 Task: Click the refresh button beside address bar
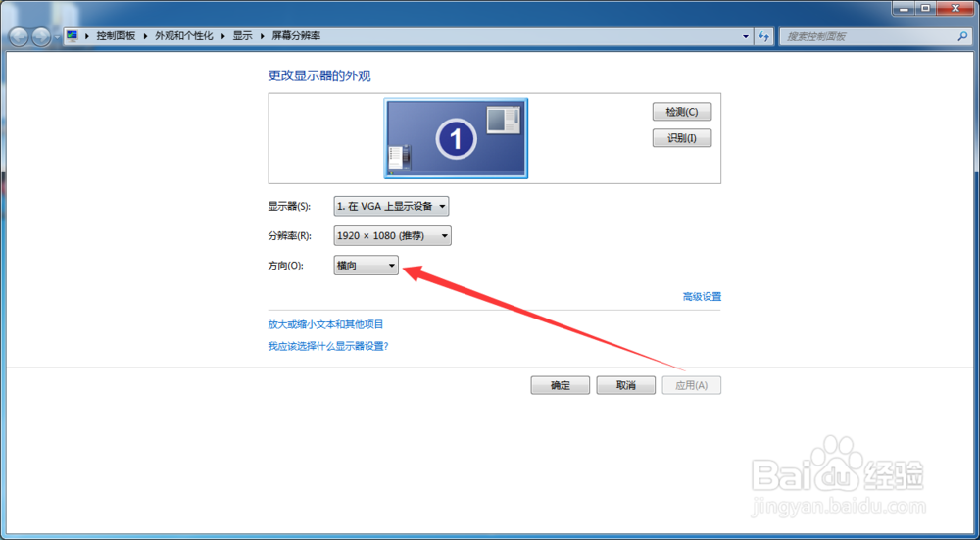coord(763,37)
